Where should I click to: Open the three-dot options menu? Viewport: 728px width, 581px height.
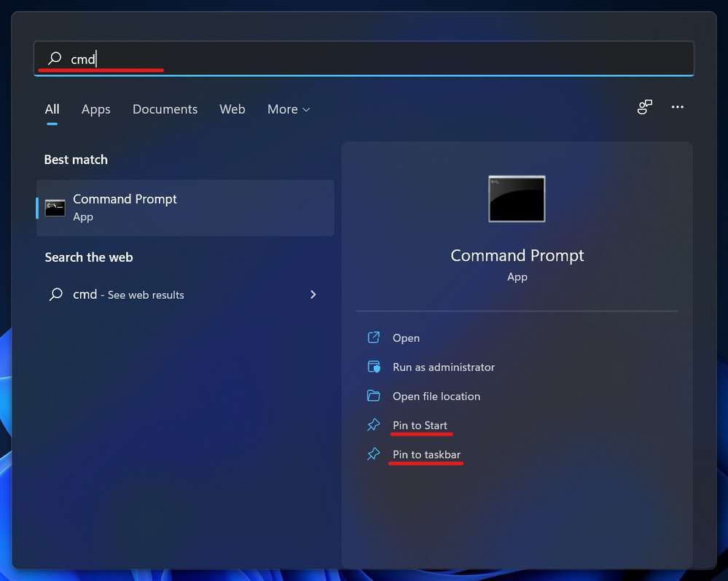tap(678, 107)
